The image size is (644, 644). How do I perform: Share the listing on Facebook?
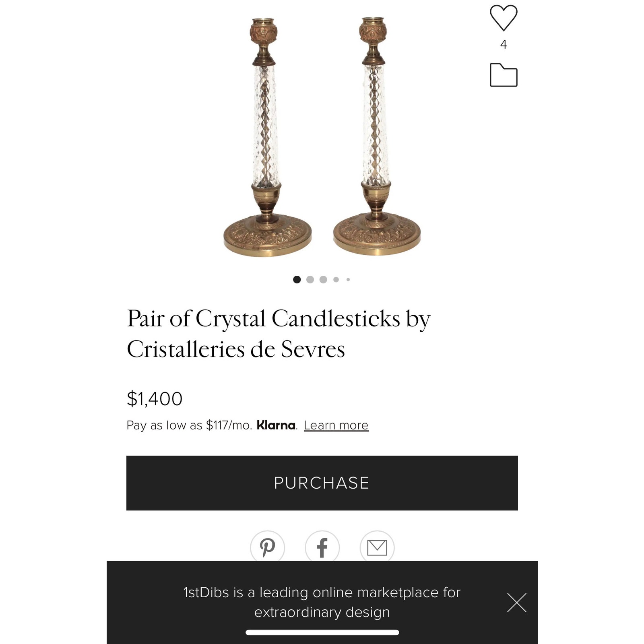click(x=322, y=547)
